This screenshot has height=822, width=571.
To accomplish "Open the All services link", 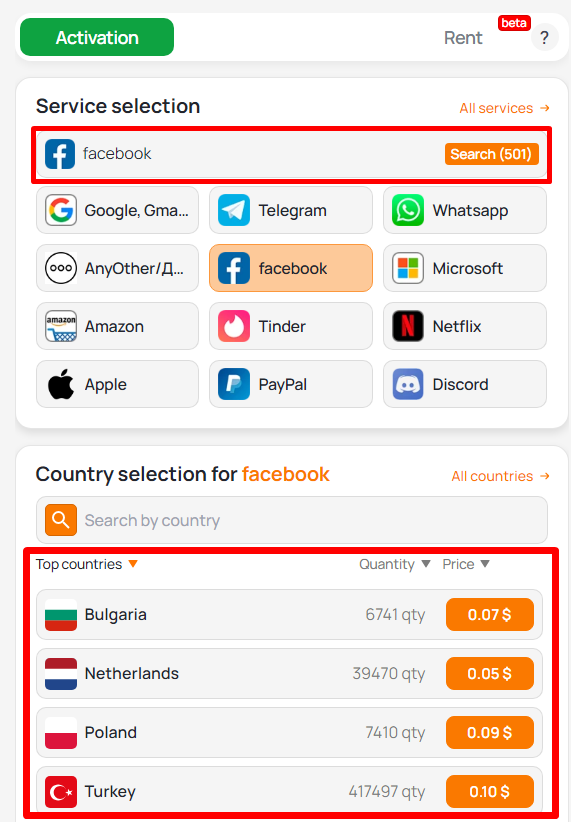I will pos(504,108).
